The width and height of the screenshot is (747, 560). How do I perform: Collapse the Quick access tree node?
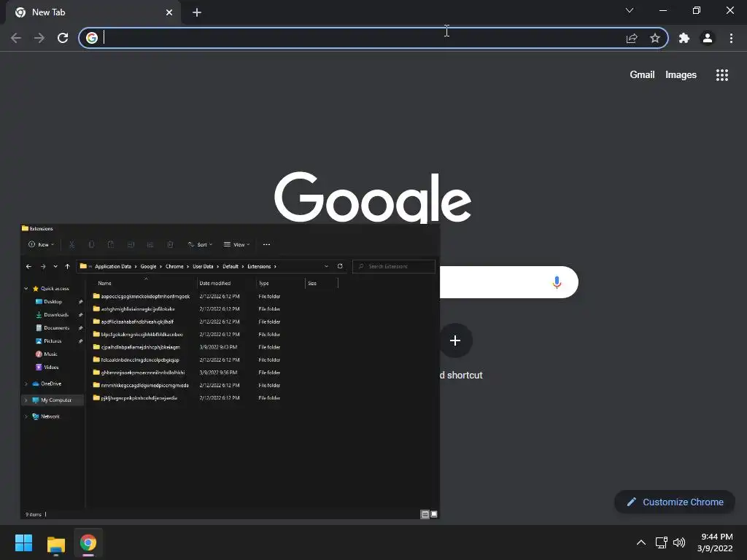coord(26,289)
